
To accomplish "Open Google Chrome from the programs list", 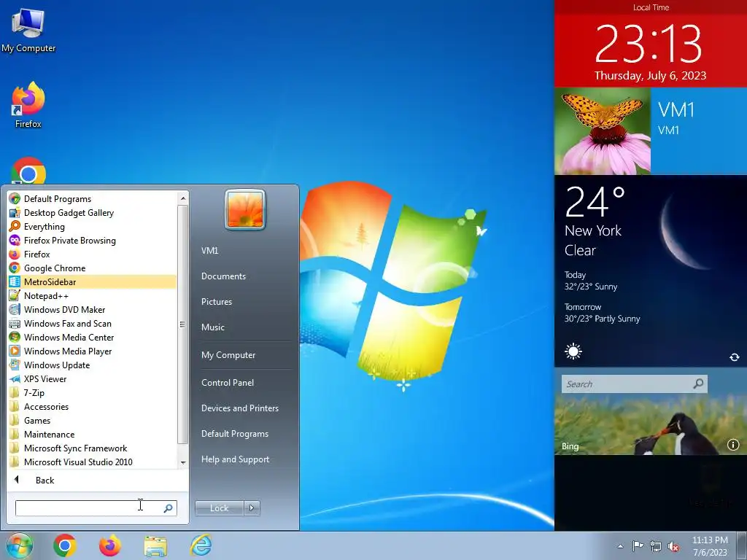I will pyautogui.click(x=92, y=268).
